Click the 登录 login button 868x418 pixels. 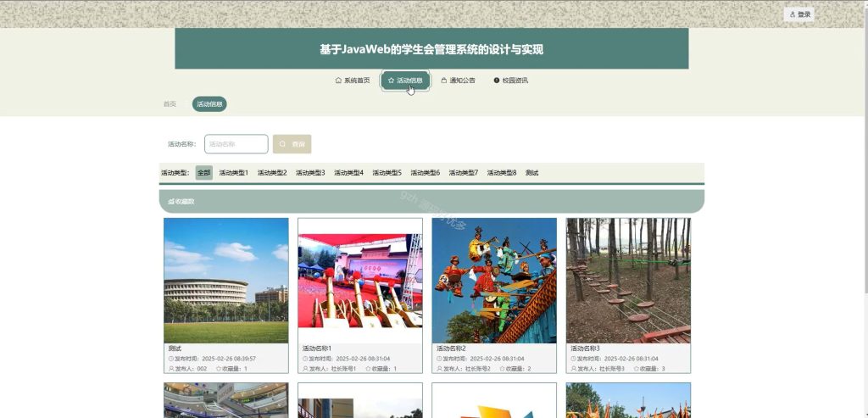[798, 14]
